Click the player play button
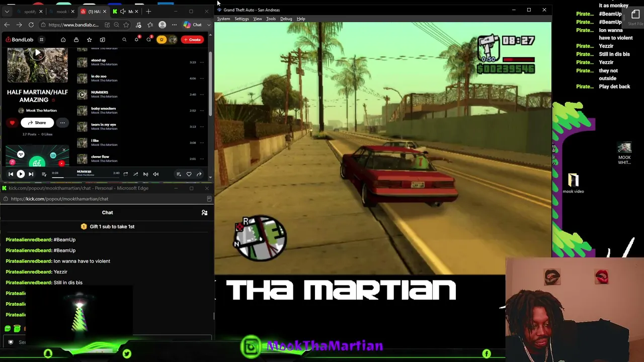The height and width of the screenshot is (362, 644). (21, 174)
